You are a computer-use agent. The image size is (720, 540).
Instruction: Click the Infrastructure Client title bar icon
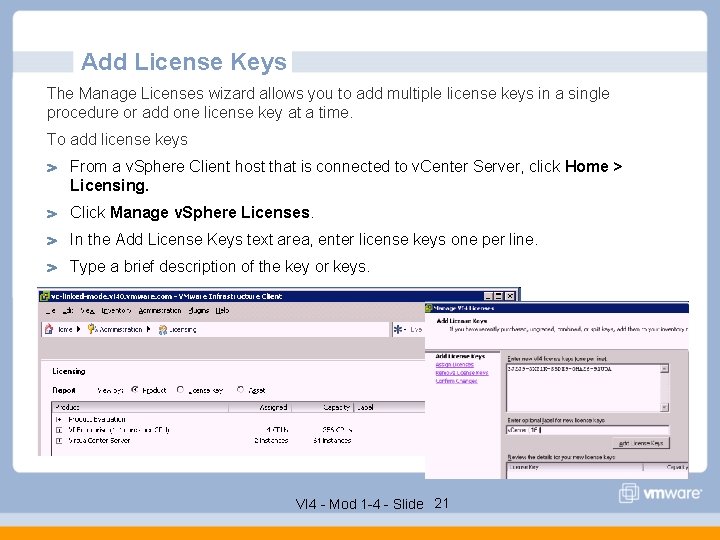click(x=44, y=297)
